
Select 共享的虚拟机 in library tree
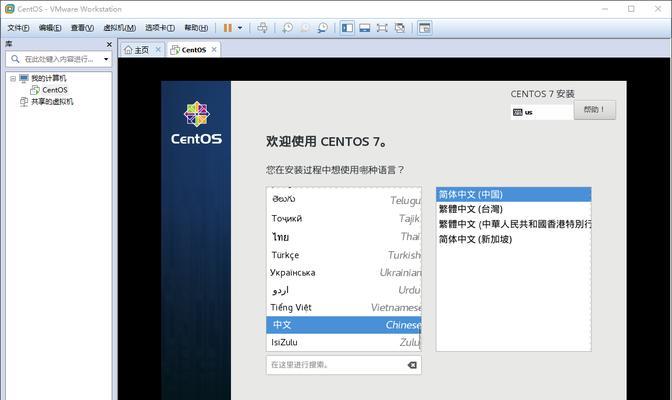click(52, 102)
